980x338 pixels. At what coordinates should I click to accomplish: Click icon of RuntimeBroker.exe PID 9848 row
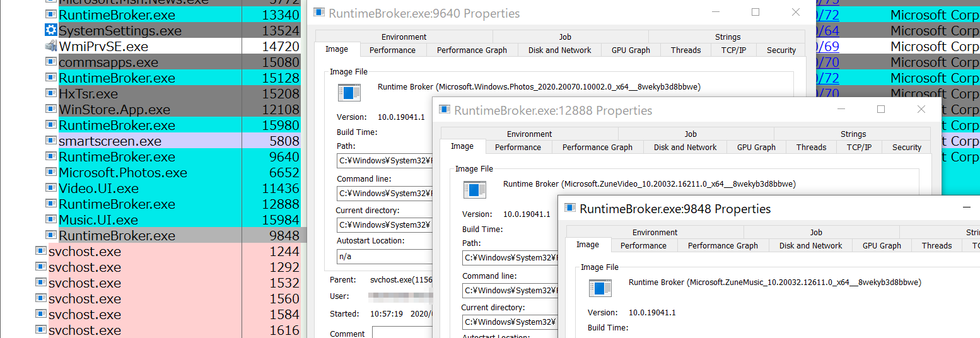coord(51,235)
